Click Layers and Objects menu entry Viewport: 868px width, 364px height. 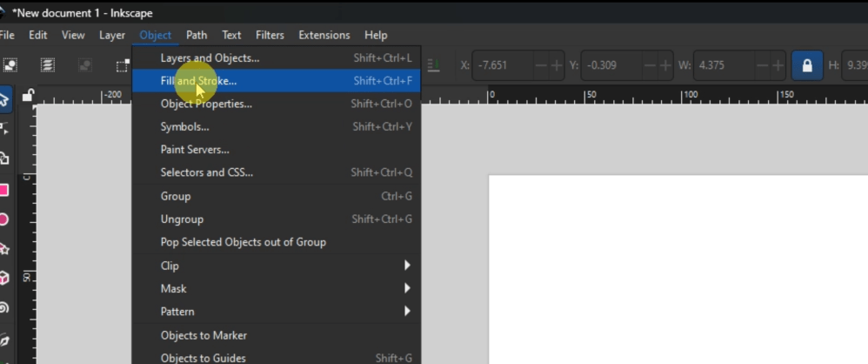[210, 58]
